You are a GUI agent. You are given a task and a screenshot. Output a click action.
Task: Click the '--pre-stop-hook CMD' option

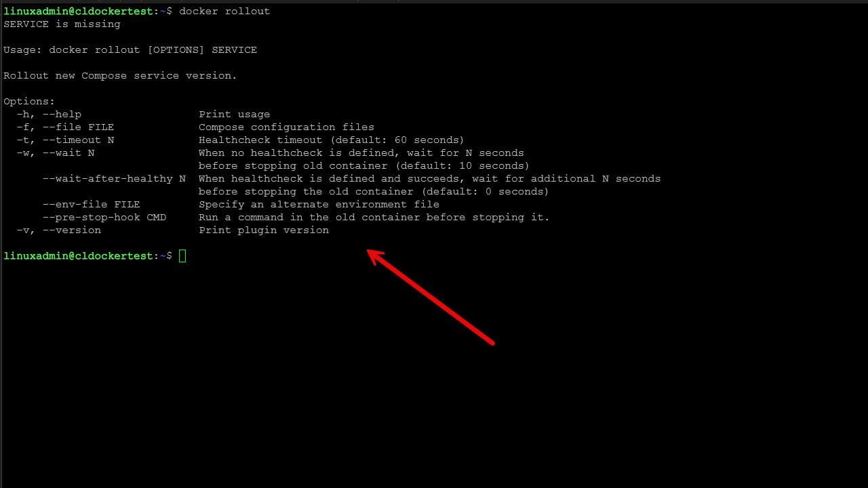pyautogui.click(x=104, y=217)
